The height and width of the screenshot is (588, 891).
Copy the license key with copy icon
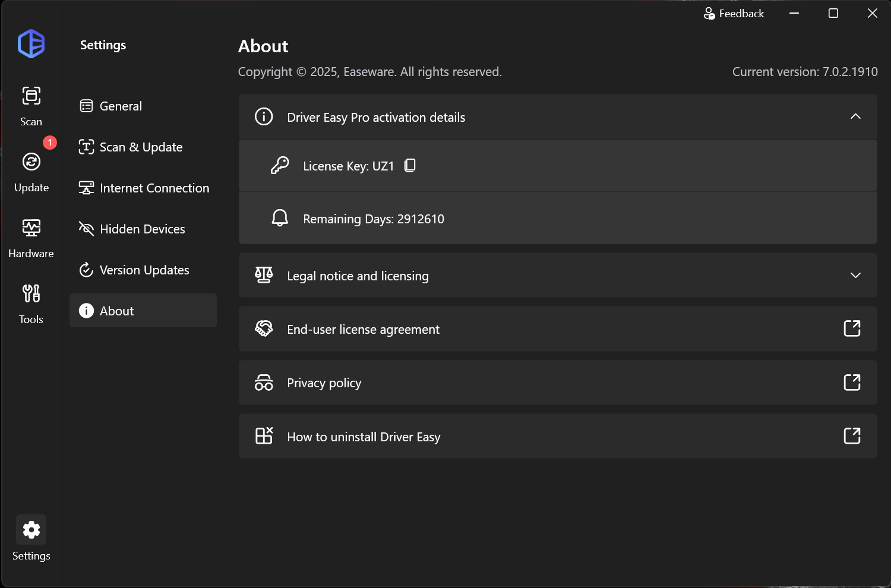pos(410,166)
